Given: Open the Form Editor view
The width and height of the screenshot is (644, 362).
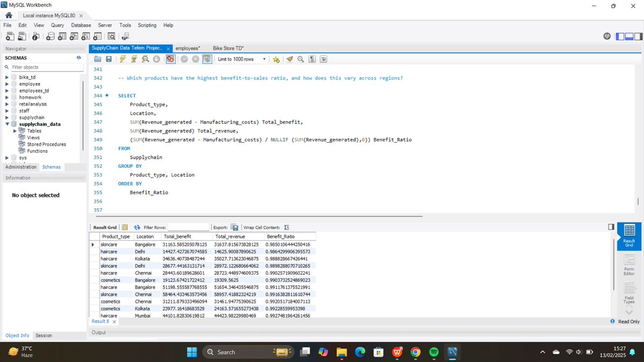Looking at the screenshot, I should (x=629, y=264).
